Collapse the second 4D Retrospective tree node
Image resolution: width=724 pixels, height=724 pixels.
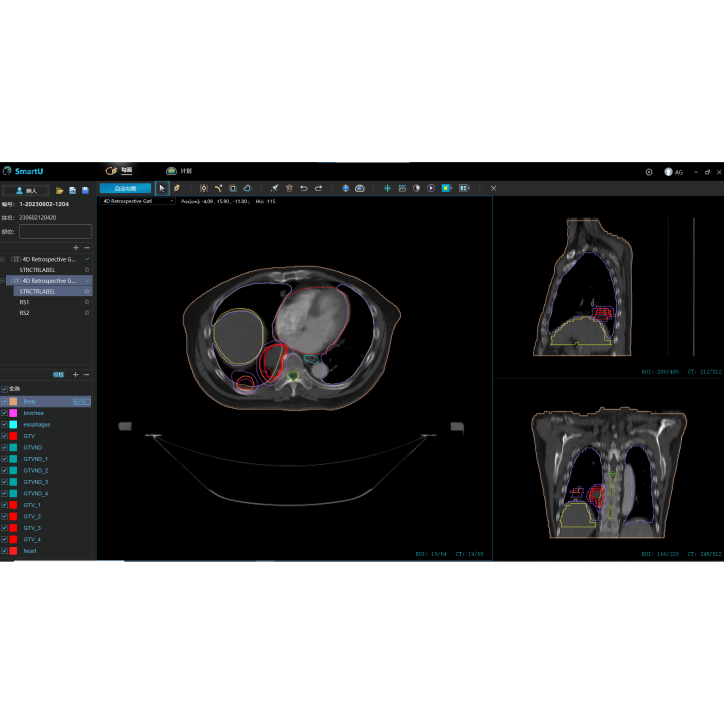(x=3, y=281)
